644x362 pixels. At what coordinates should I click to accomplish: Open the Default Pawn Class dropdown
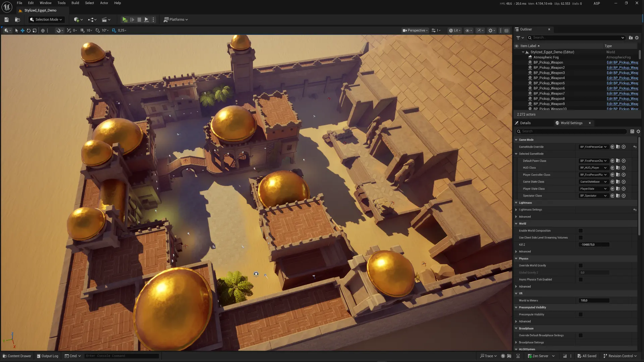click(593, 161)
